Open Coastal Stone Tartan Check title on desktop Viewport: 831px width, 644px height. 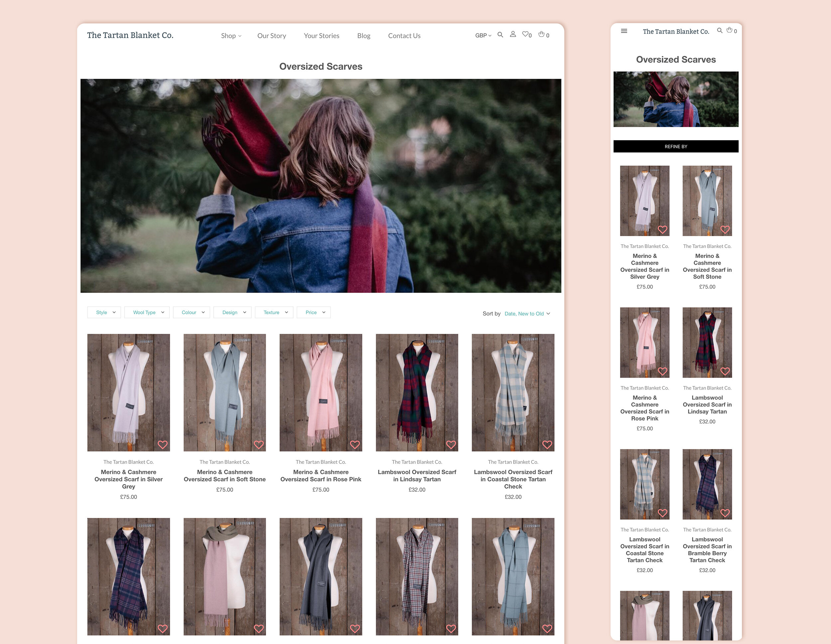(x=513, y=479)
